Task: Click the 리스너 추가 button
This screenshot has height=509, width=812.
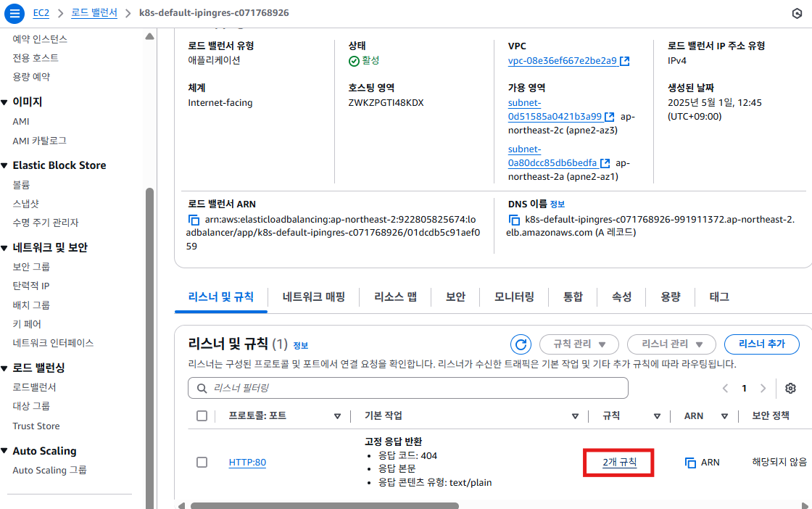Action: (x=762, y=344)
